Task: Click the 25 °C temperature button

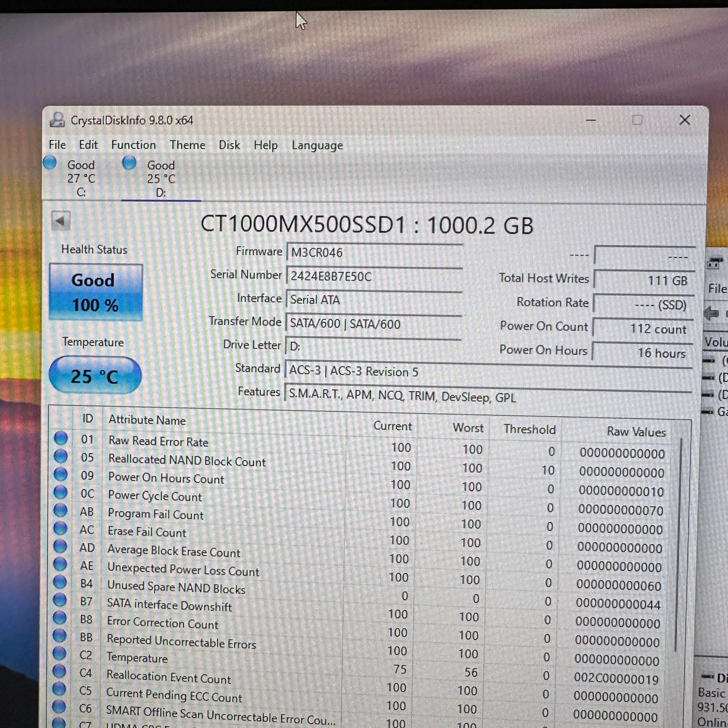Action: coord(95,376)
